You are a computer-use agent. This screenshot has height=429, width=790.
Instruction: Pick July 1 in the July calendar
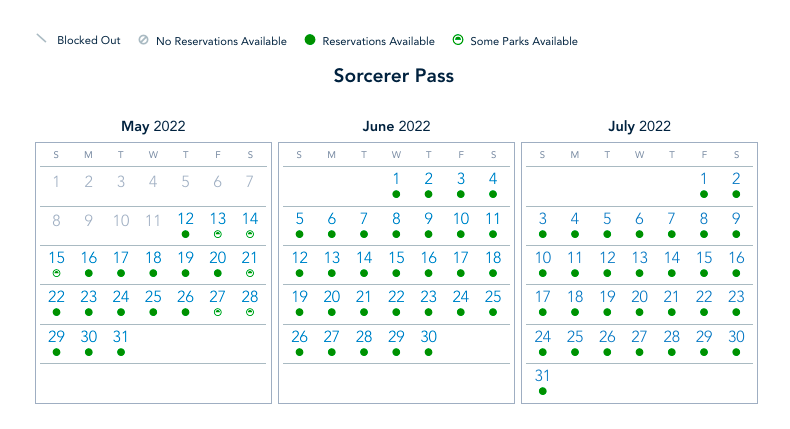[x=704, y=180]
